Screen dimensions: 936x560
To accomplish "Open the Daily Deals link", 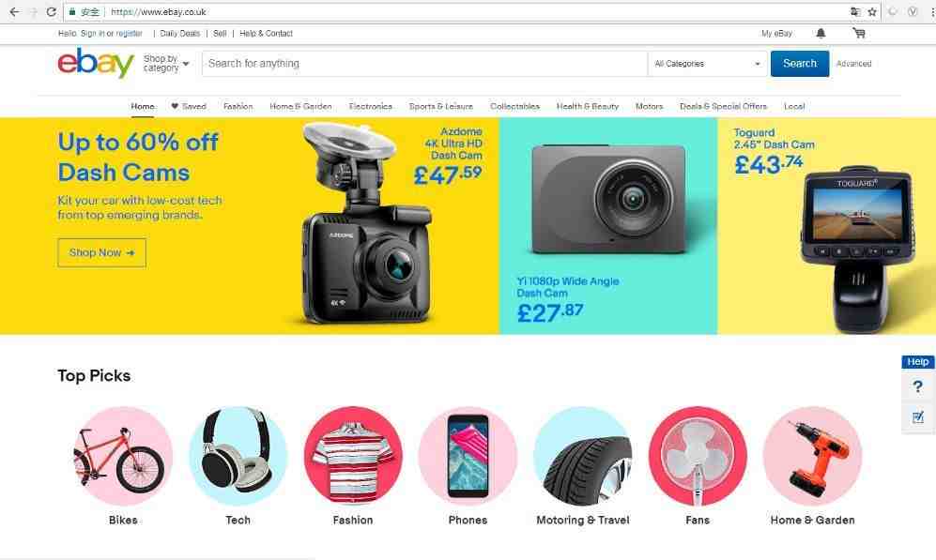I will pyautogui.click(x=179, y=34).
